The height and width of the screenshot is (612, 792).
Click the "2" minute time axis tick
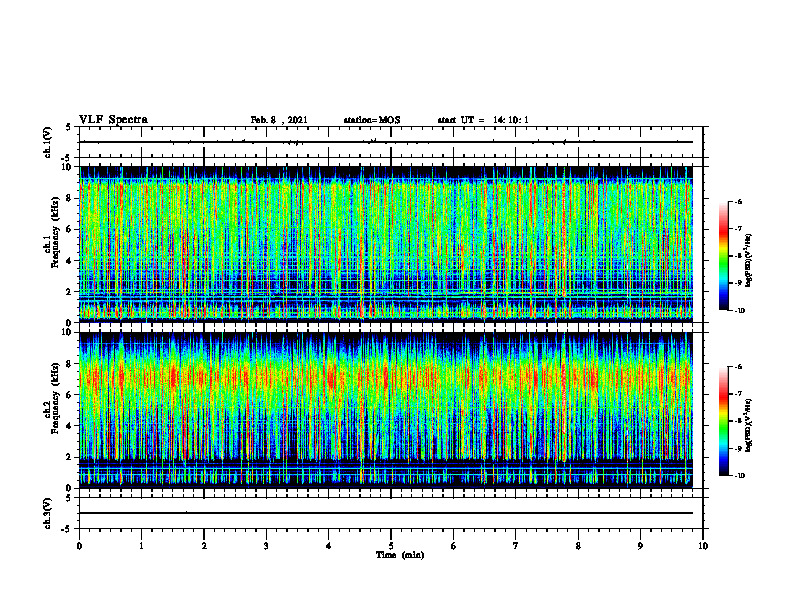tap(204, 546)
